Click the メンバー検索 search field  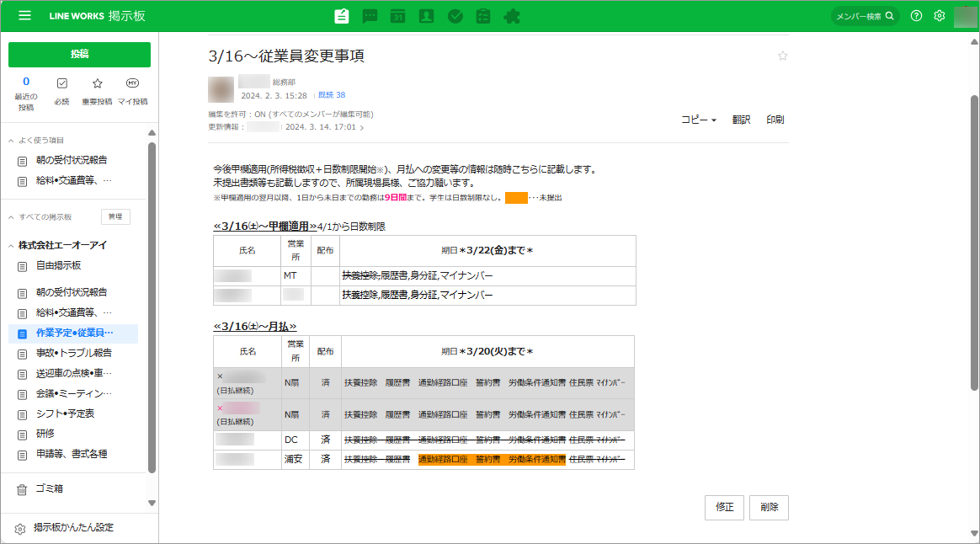(865, 16)
